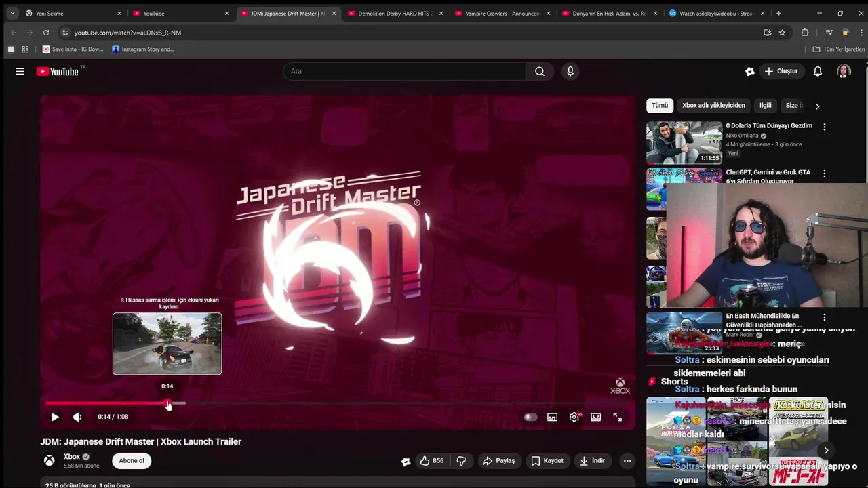This screenshot has height=488, width=868.
Task: Open the YouTube hamburger guide menu
Action: click(x=20, y=71)
